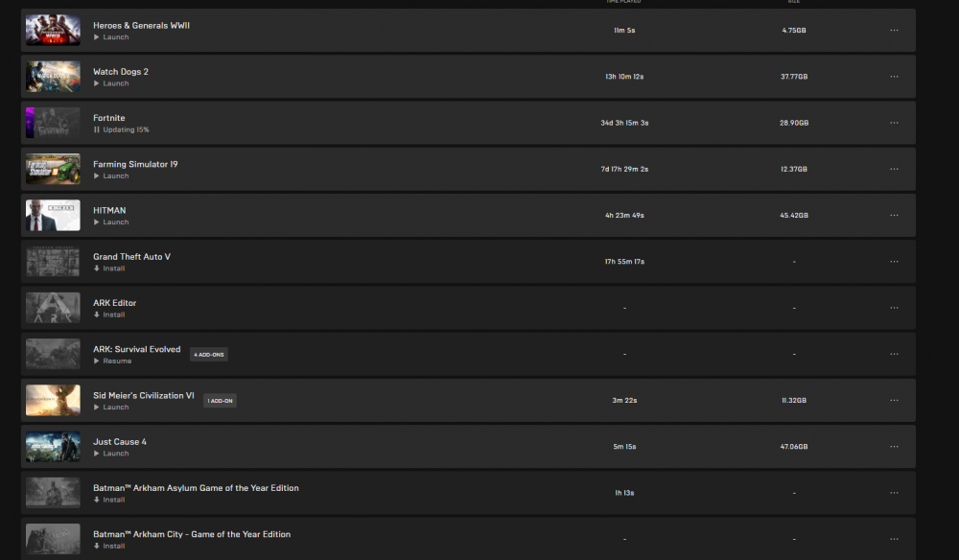The height and width of the screenshot is (560, 959).
Task: Install ARK Editor
Action: [109, 315]
